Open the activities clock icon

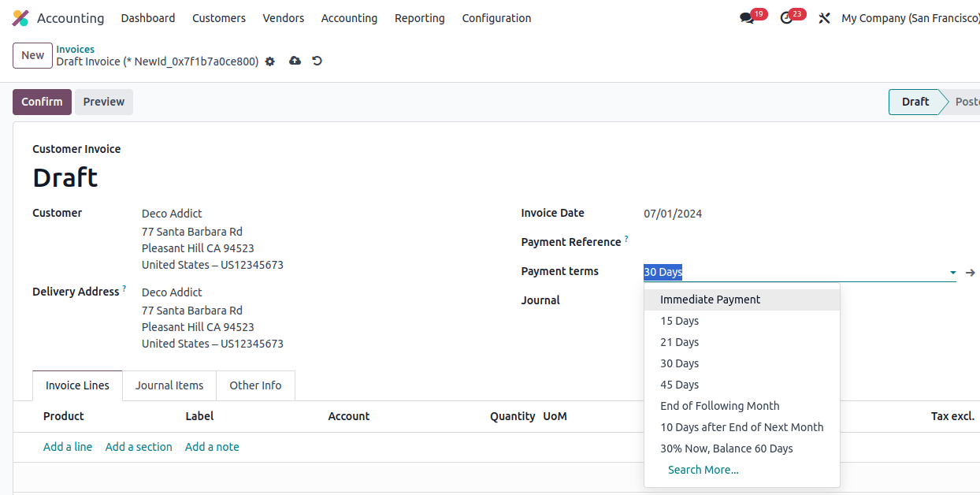(x=786, y=18)
